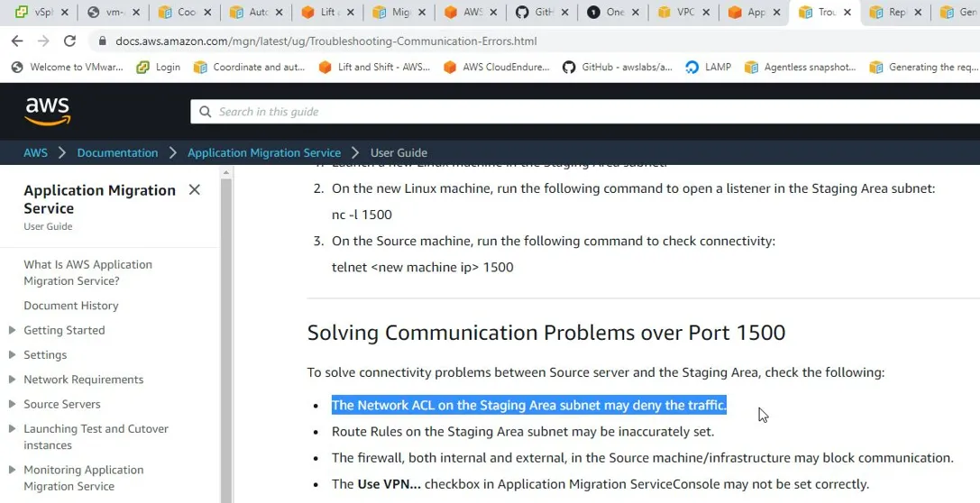Open the GitHub awslabs bookmark
Viewport: 980px width, 503px height.
[x=618, y=67]
